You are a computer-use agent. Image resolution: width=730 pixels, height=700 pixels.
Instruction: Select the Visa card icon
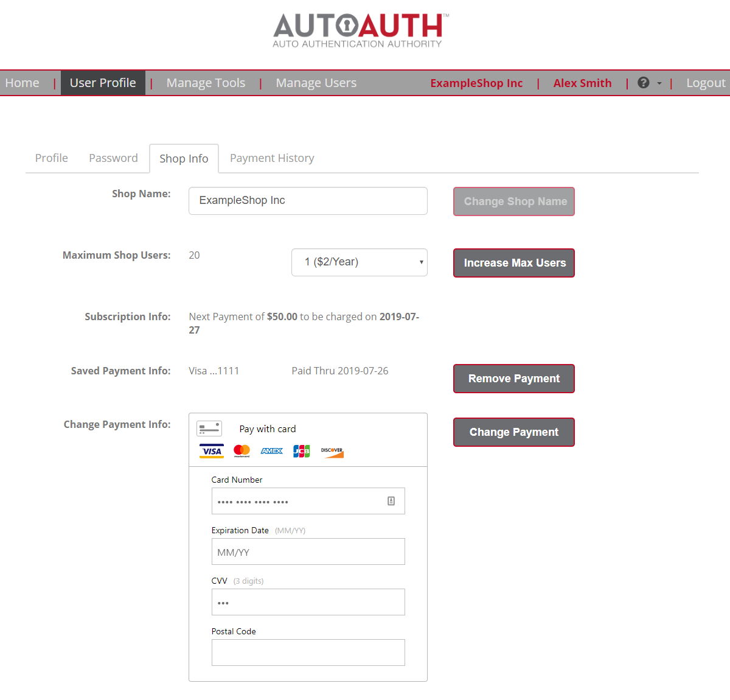tap(211, 450)
